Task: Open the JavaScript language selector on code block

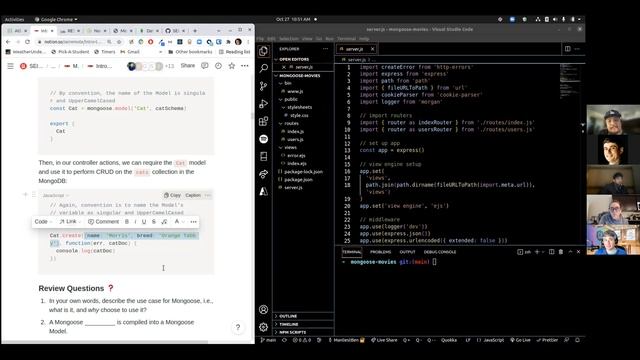Action: (x=56, y=196)
